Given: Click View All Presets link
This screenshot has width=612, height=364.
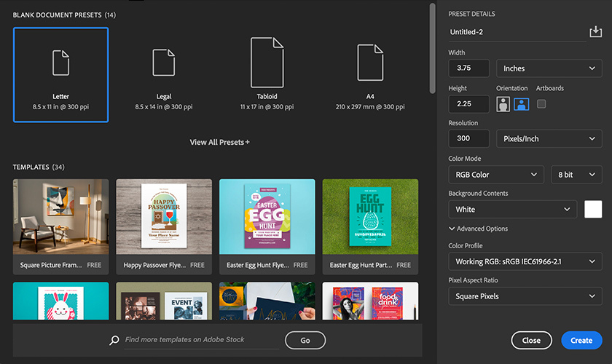Looking at the screenshot, I should point(219,142).
